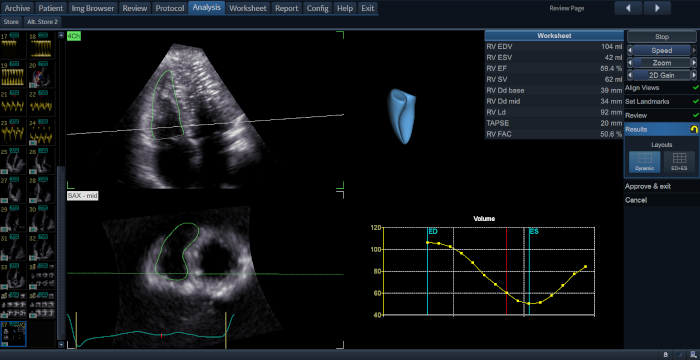700x360 pixels.
Task: Select the RV EF row
Action: [x=554, y=68]
